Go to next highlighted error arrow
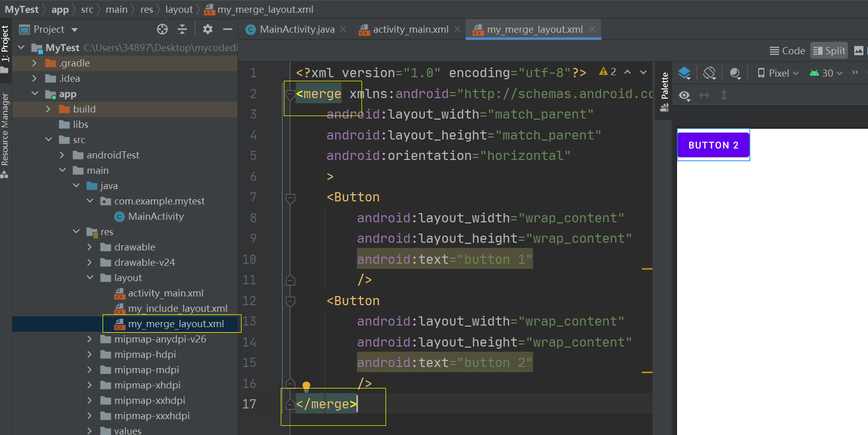868x435 pixels. point(643,72)
